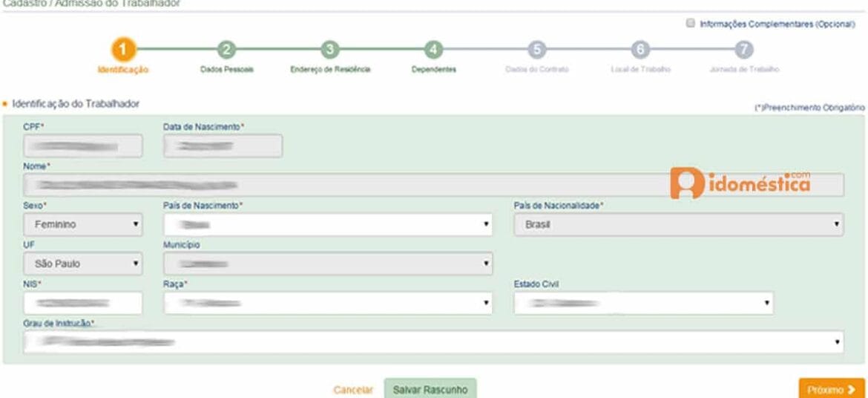The width and height of the screenshot is (868, 398).
Task: Expand the Grau de Instrução dropdown
Action: pos(433,342)
